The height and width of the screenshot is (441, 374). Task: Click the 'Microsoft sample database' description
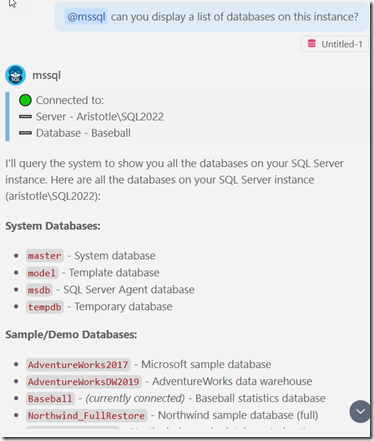point(206,364)
